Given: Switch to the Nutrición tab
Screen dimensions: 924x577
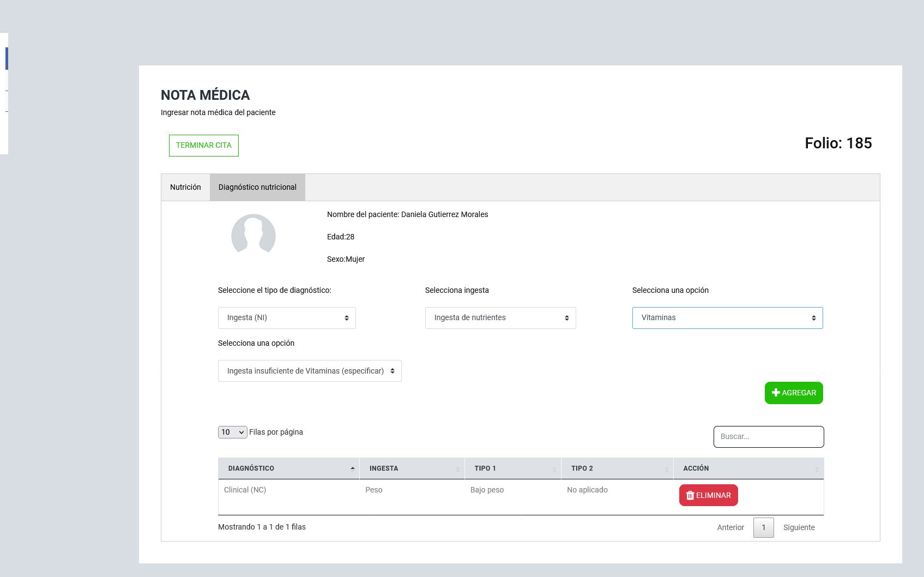Looking at the screenshot, I should pos(185,187).
